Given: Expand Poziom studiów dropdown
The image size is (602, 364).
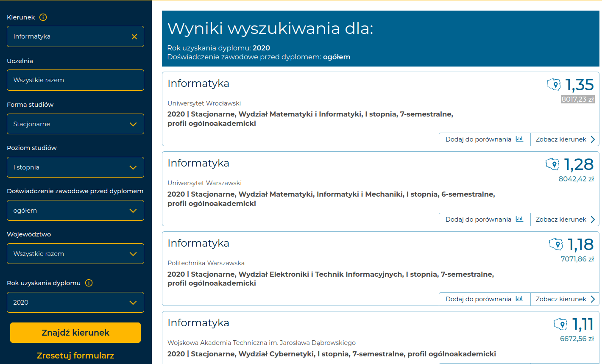Looking at the screenshot, I should 75,167.
